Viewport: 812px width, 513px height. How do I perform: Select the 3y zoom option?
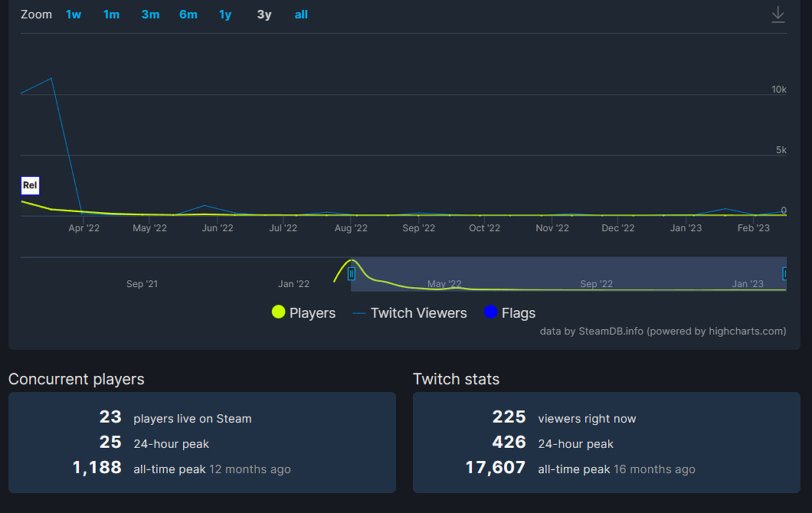[264, 15]
